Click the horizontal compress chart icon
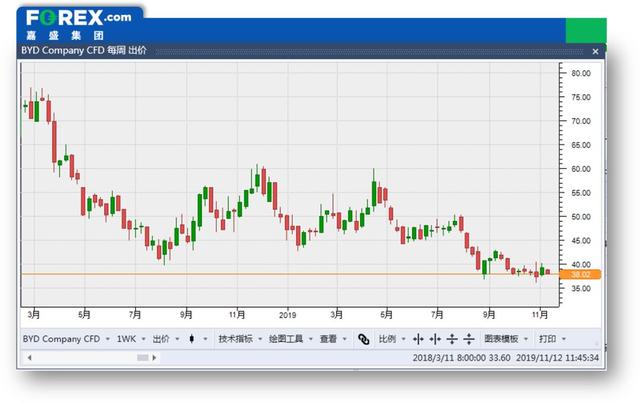640x404 pixels. [x=436, y=339]
